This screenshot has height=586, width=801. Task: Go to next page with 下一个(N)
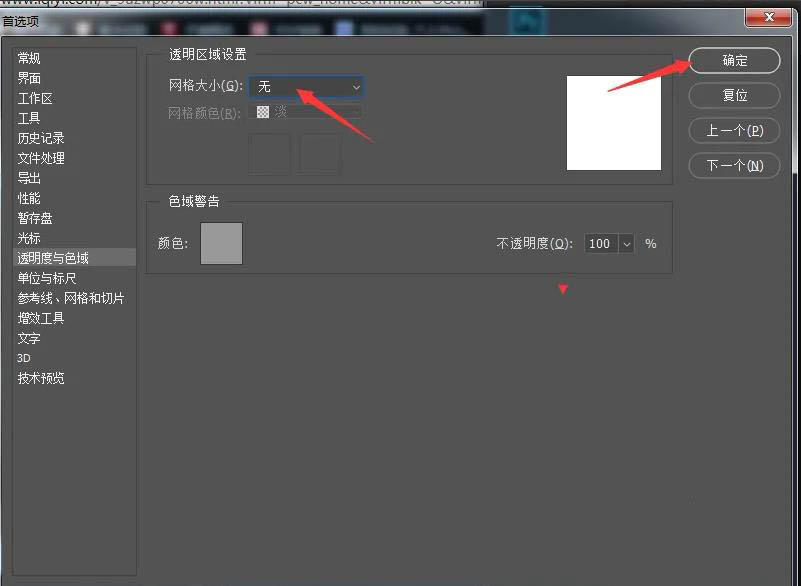point(734,165)
